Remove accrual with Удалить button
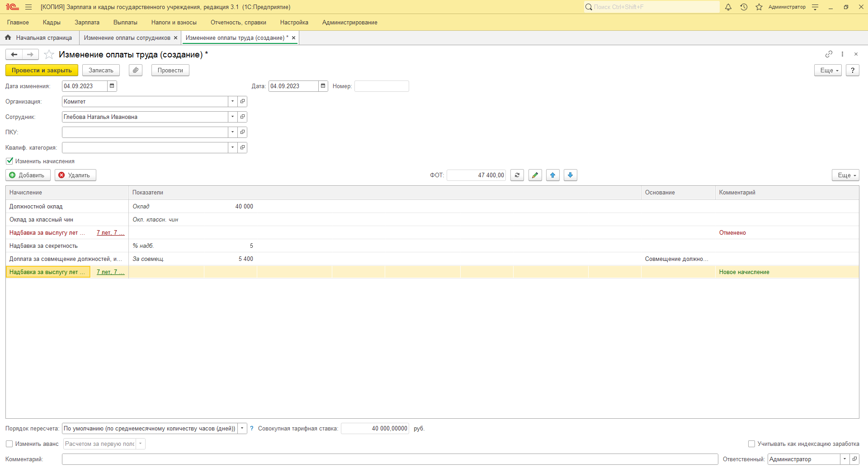The width and height of the screenshot is (868, 468). point(75,175)
